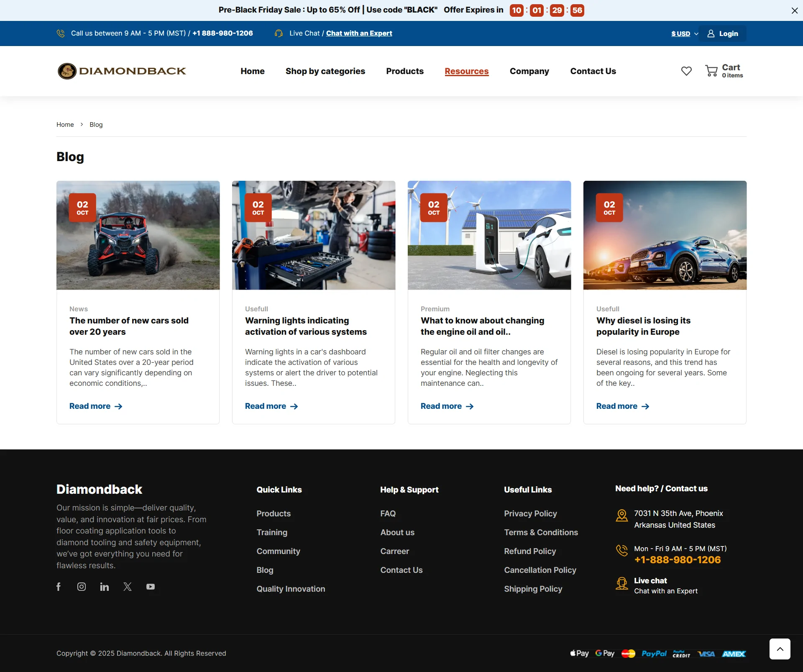803x672 pixels.
Task: Click the scroll-to-top arrow button
Action: click(780, 649)
